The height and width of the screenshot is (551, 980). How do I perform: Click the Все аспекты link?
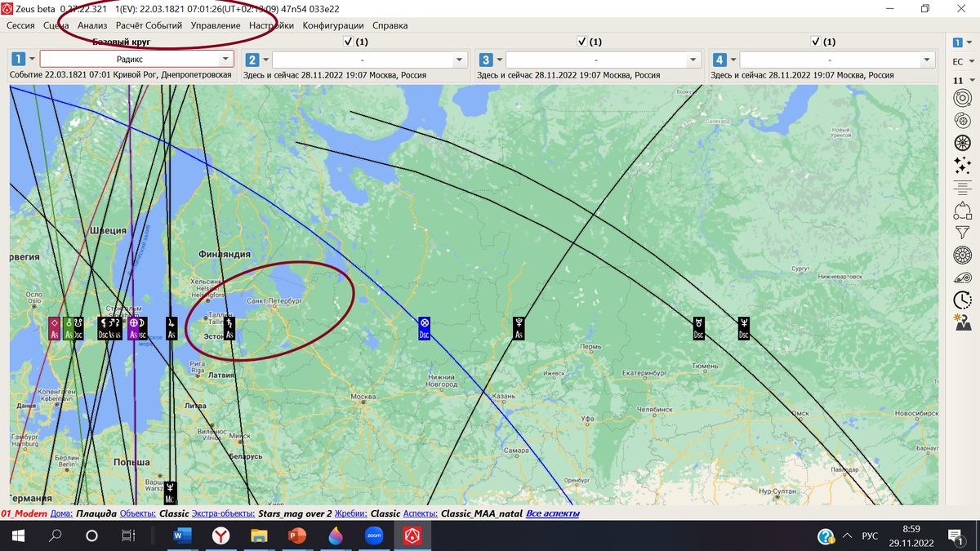tap(553, 513)
